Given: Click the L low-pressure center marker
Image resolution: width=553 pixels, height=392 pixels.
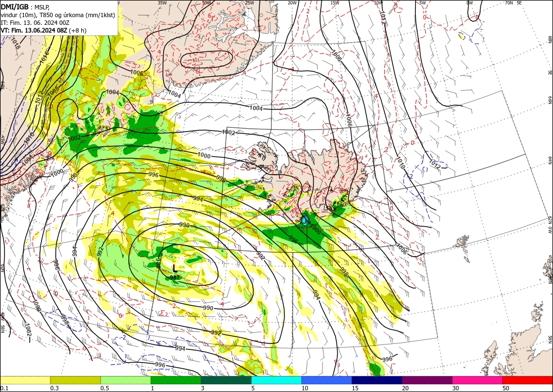Looking at the screenshot, I should pos(175,269).
